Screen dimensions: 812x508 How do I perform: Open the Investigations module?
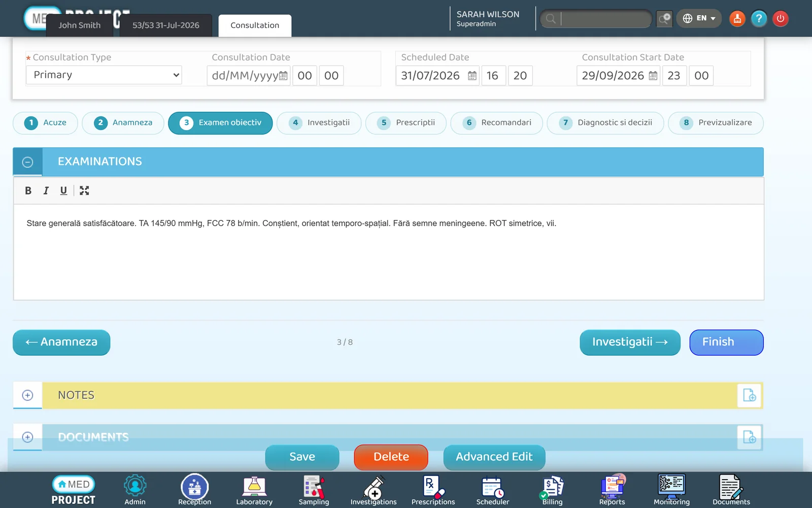click(x=374, y=490)
